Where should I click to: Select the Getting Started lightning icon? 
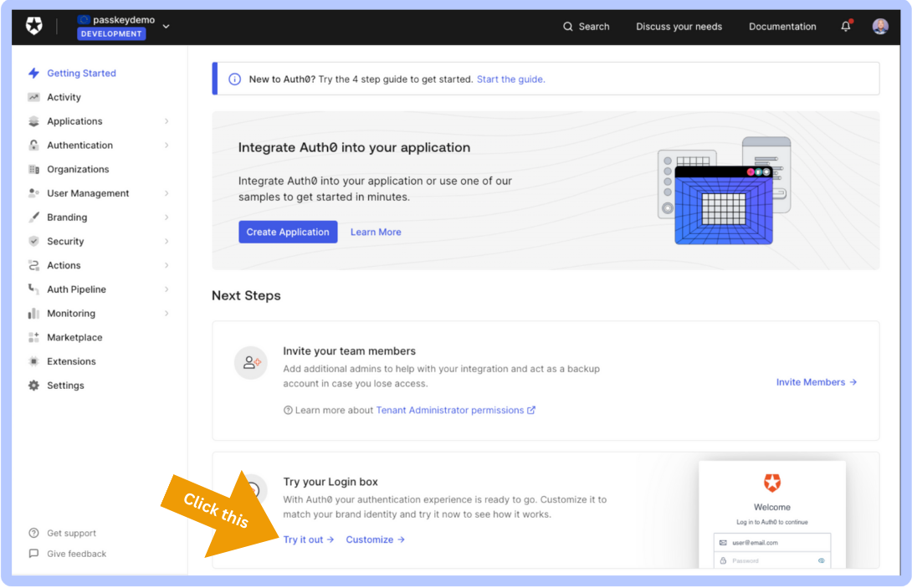[33, 74]
